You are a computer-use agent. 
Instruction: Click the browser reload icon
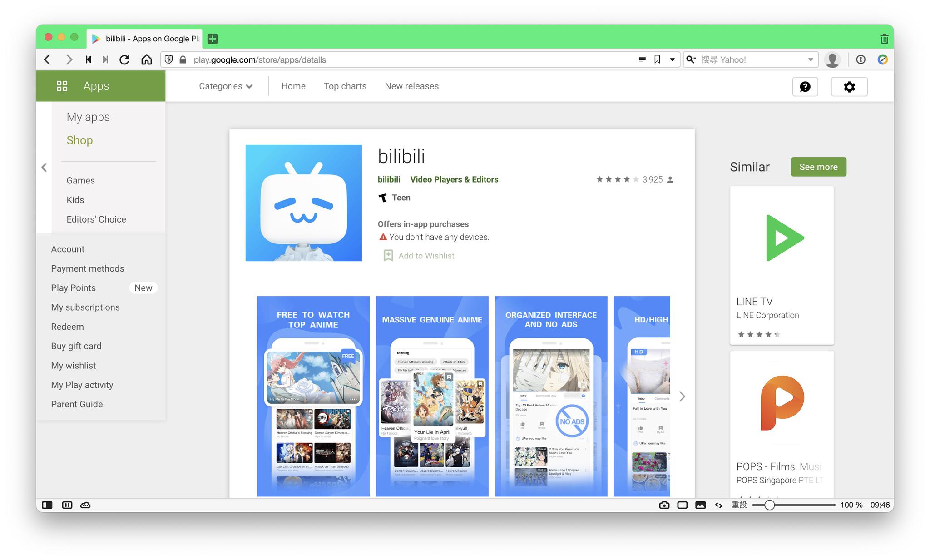coord(124,59)
